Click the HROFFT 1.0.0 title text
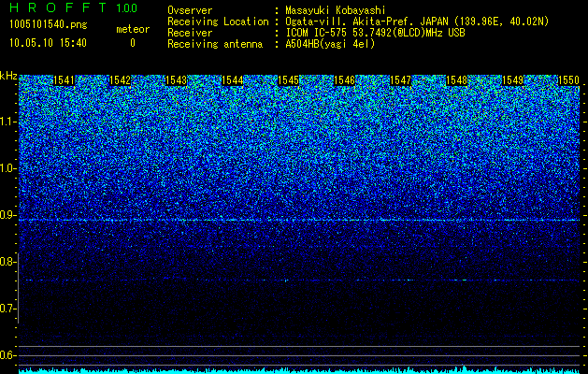 pyautogui.click(x=74, y=7)
